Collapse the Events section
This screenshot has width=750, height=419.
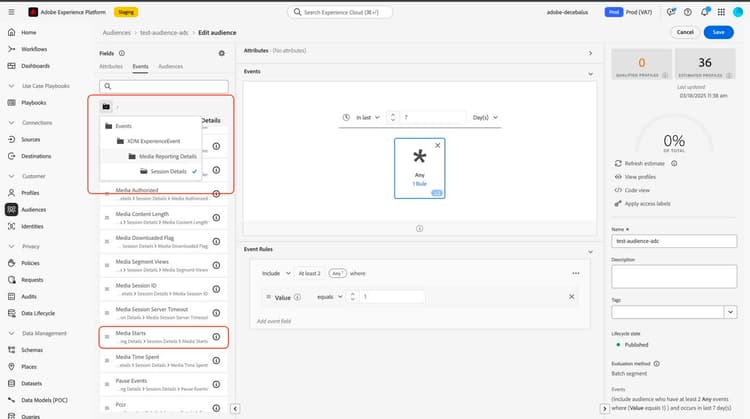click(590, 74)
